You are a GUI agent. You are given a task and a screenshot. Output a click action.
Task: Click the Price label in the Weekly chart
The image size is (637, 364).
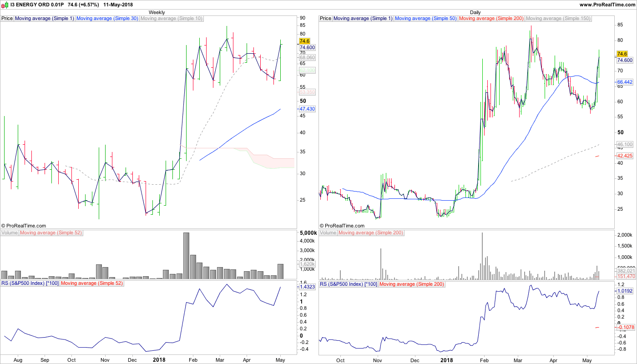tap(7, 19)
